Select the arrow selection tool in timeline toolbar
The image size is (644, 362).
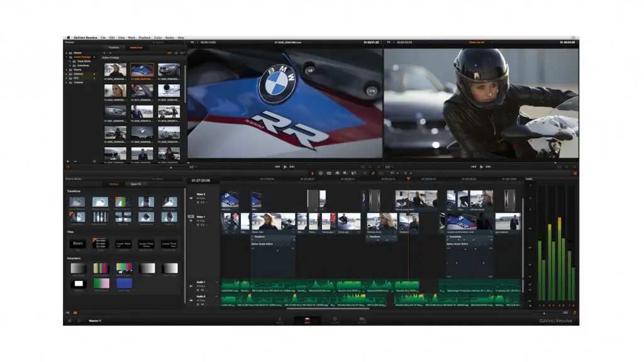pyautogui.click(x=312, y=173)
